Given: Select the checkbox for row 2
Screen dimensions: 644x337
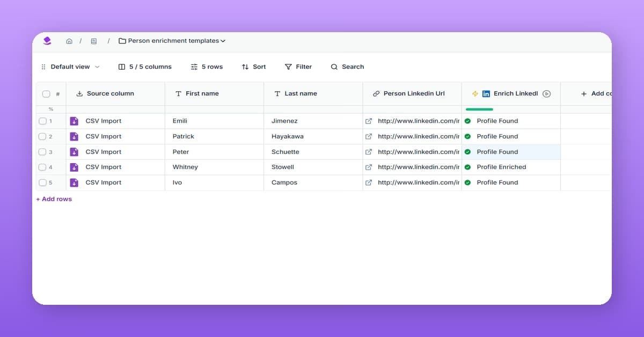Looking at the screenshot, I should pyautogui.click(x=43, y=136).
